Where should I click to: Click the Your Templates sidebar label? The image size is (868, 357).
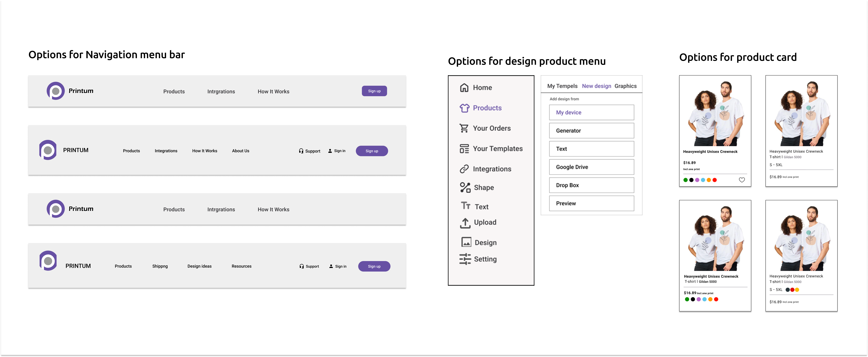click(x=498, y=149)
